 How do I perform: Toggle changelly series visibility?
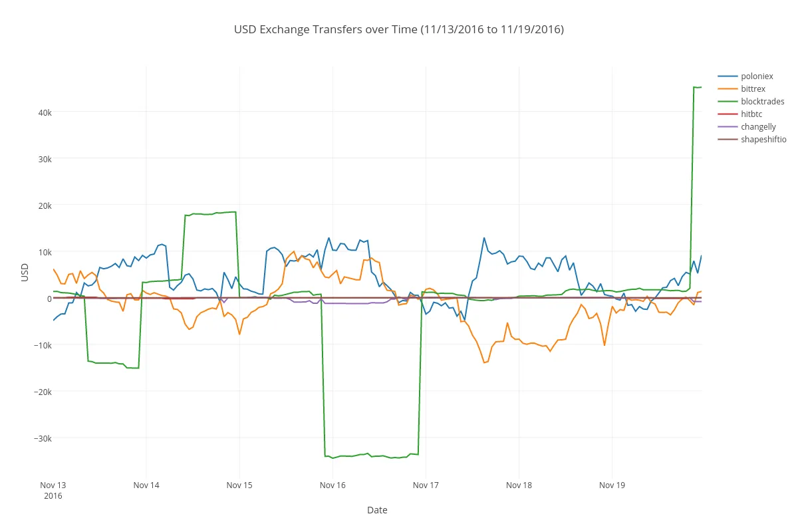(x=758, y=127)
